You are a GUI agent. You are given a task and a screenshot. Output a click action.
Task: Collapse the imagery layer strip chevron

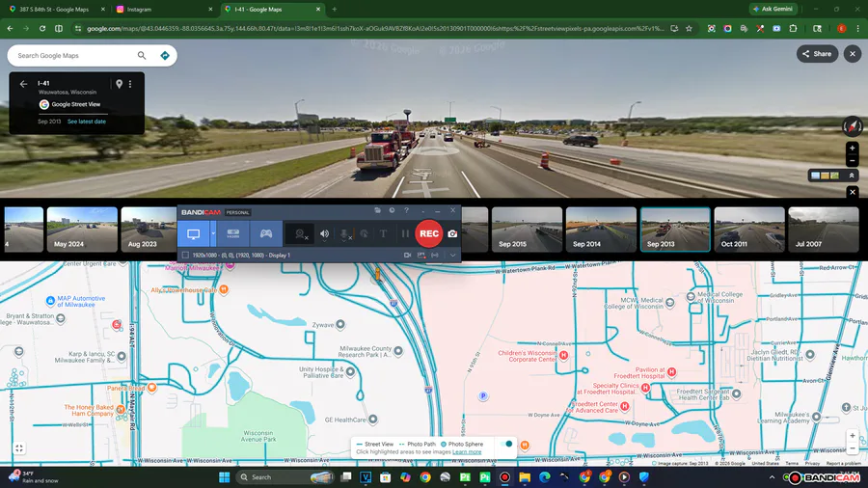tap(852, 176)
